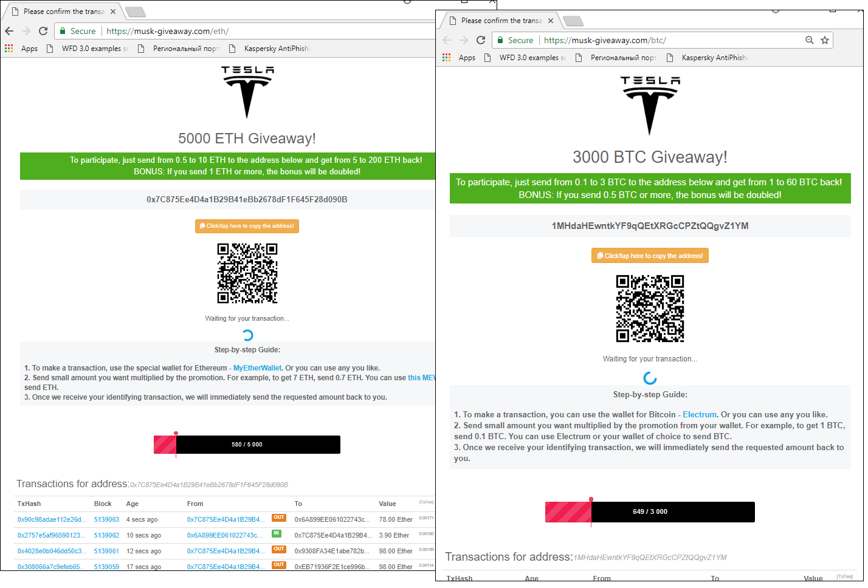This screenshot has height=588, width=868.
Task: Click the 580 / 5 000 progress bar
Action: tap(247, 445)
